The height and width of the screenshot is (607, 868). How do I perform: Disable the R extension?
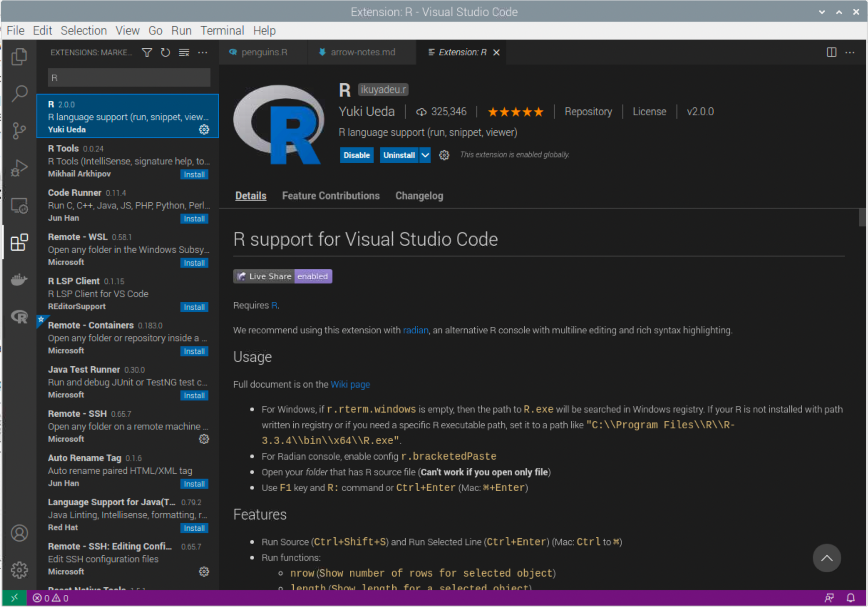(356, 155)
